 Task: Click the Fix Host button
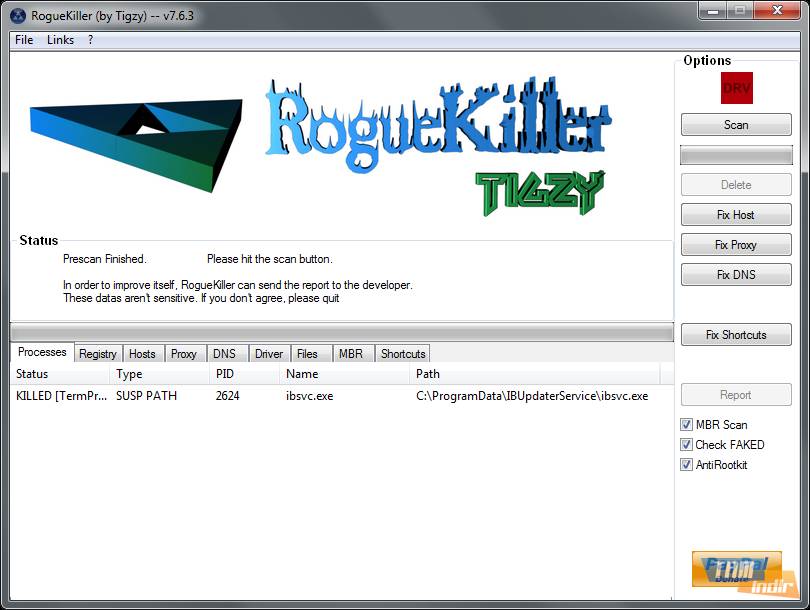point(736,215)
